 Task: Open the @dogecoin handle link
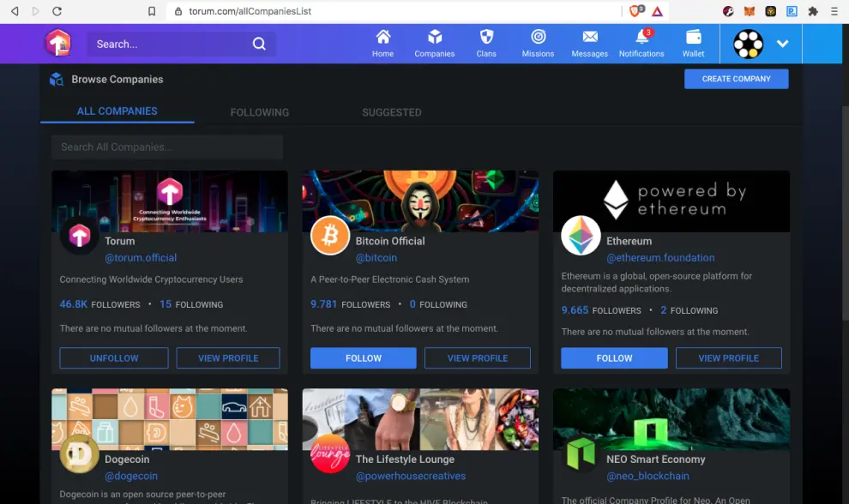coord(131,476)
